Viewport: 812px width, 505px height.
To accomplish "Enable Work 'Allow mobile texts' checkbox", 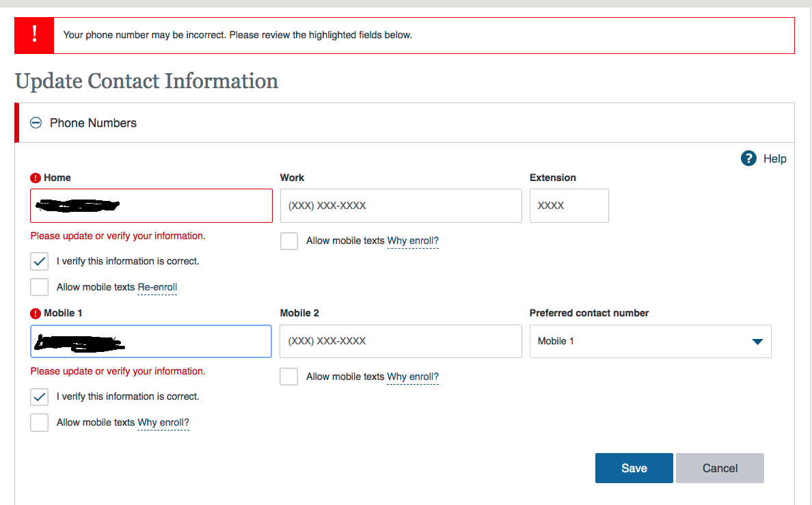I will [289, 241].
